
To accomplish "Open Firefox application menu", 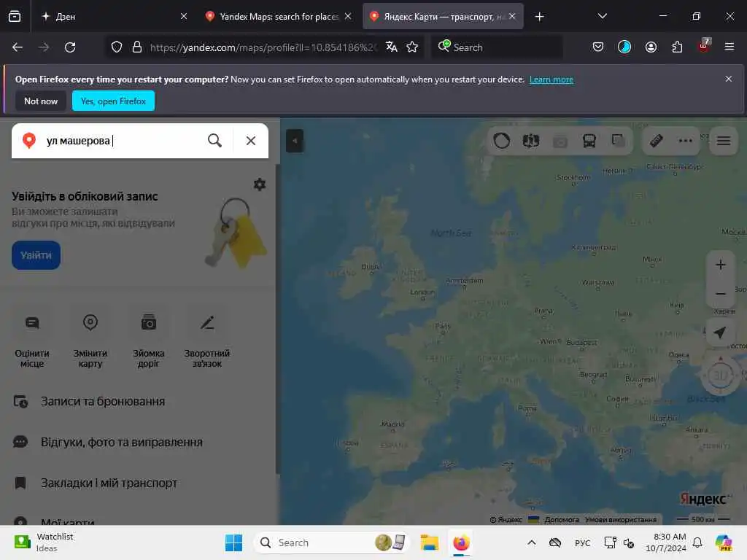I will [x=729, y=47].
